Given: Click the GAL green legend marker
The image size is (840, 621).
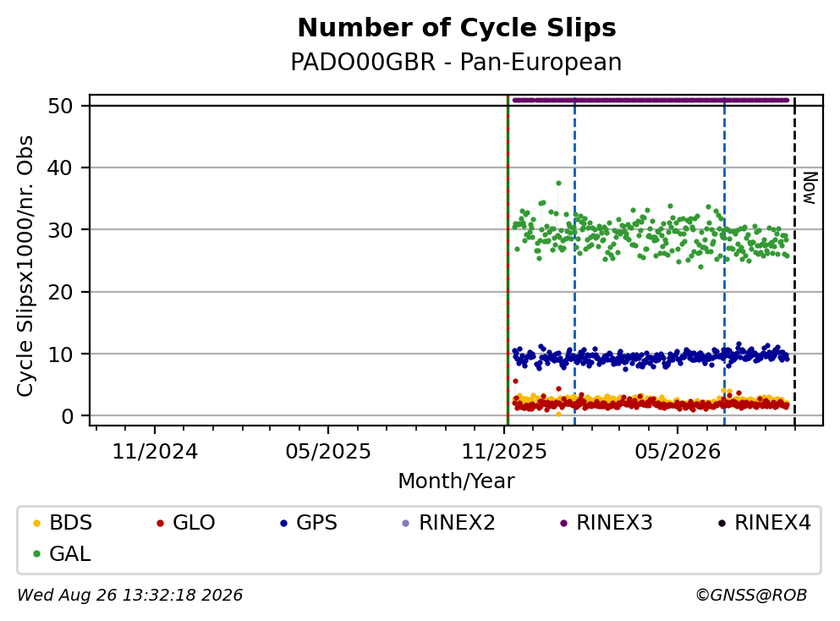Looking at the screenshot, I should pyautogui.click(x=36, y=554).
